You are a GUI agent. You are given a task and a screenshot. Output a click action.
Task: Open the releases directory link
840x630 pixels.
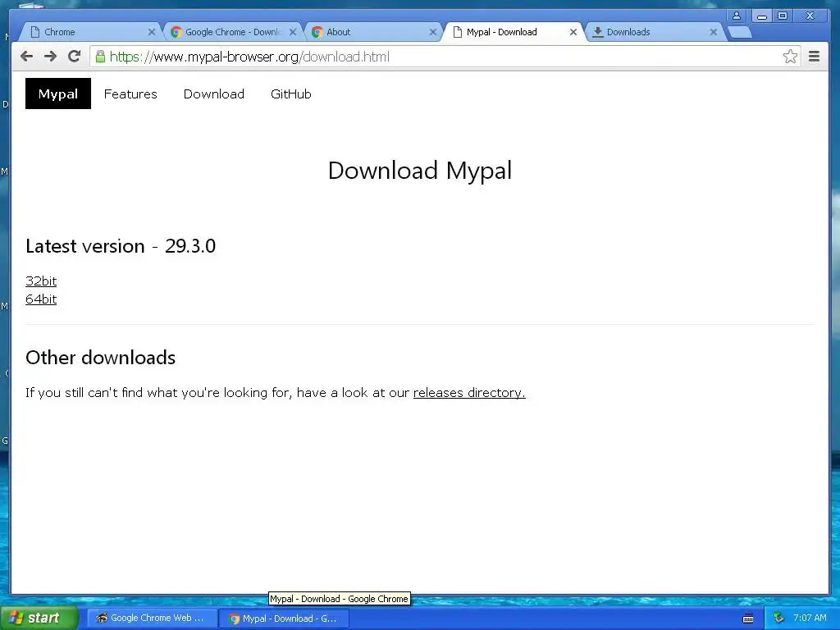pyautogui.click(x=469, y=393)
